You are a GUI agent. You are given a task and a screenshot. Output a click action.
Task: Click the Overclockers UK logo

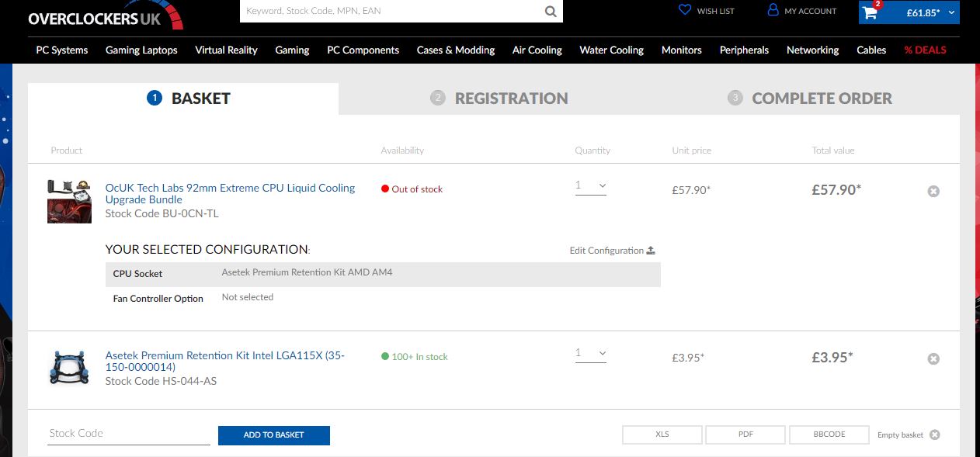[x=105, y=17]
